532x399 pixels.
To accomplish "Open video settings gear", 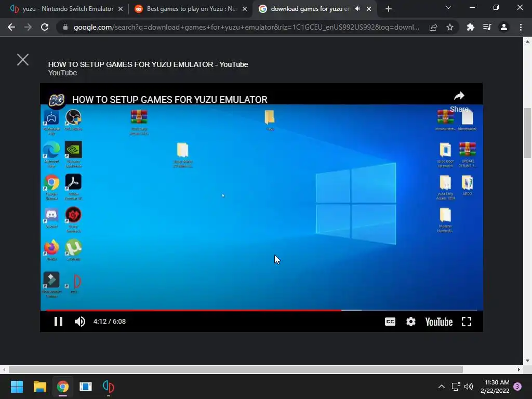I will tap(410, 321).
